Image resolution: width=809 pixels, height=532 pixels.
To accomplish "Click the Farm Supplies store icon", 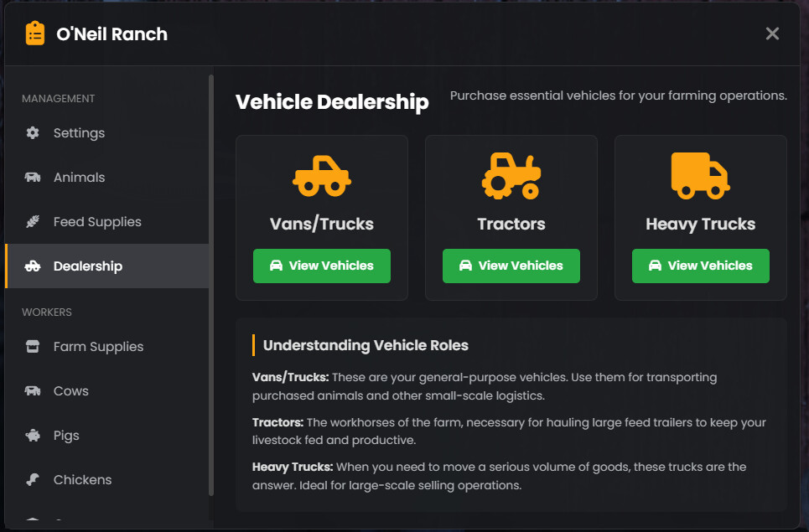I will (x=33, y=347).
